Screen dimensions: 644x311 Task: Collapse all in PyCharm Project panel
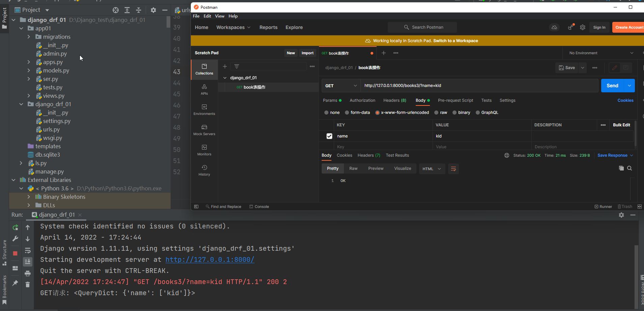(x=139, y=10)
